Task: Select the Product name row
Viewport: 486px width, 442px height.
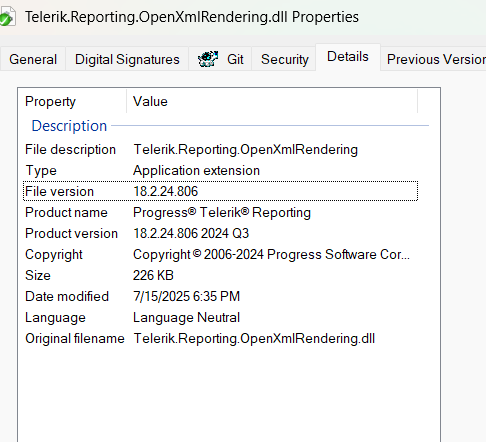Action: (220, 212)
